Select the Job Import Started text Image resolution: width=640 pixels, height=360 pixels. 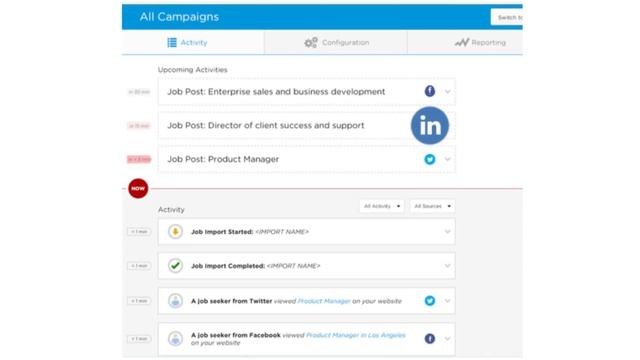(222, 232)
